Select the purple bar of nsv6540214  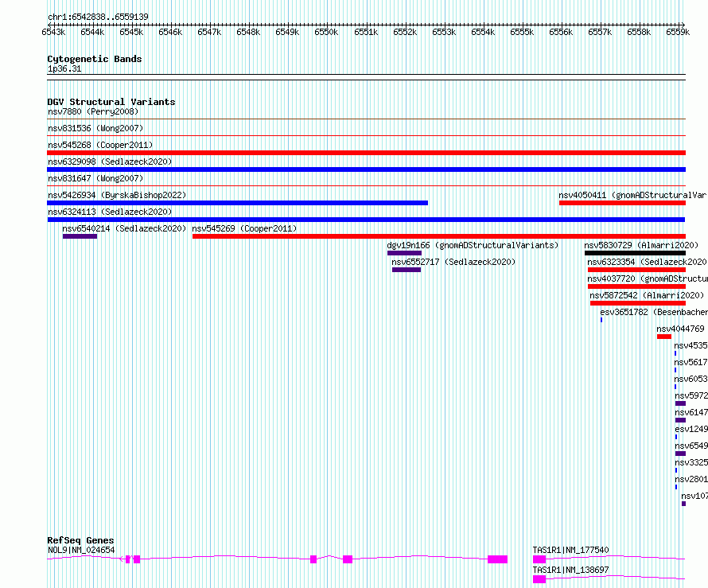coord(80,236)
